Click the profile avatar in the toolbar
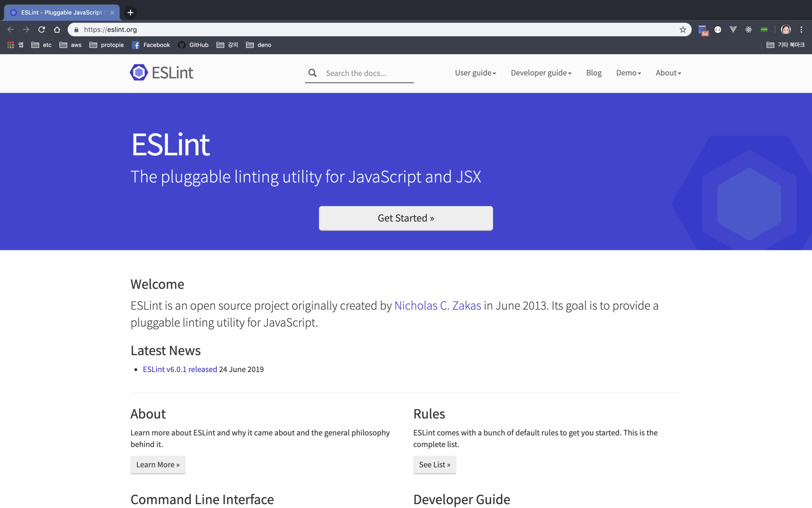The height and width of the screenshot is (508, 812). 786,29
